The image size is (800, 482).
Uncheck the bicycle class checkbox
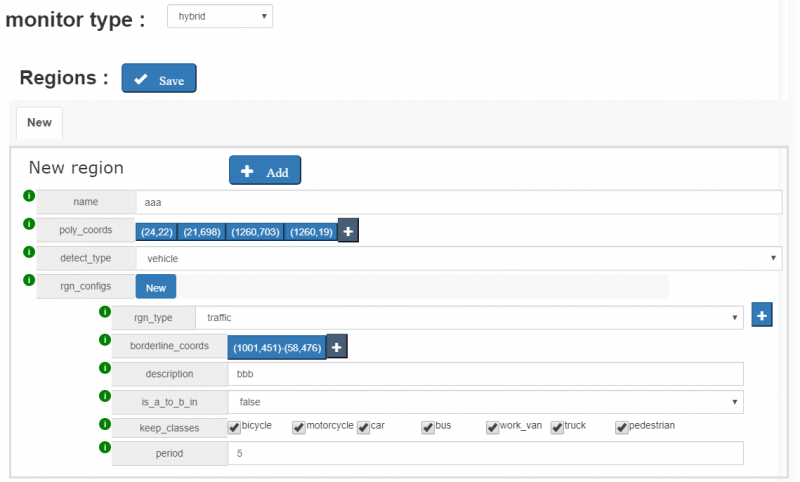click(x=234, y=427)
